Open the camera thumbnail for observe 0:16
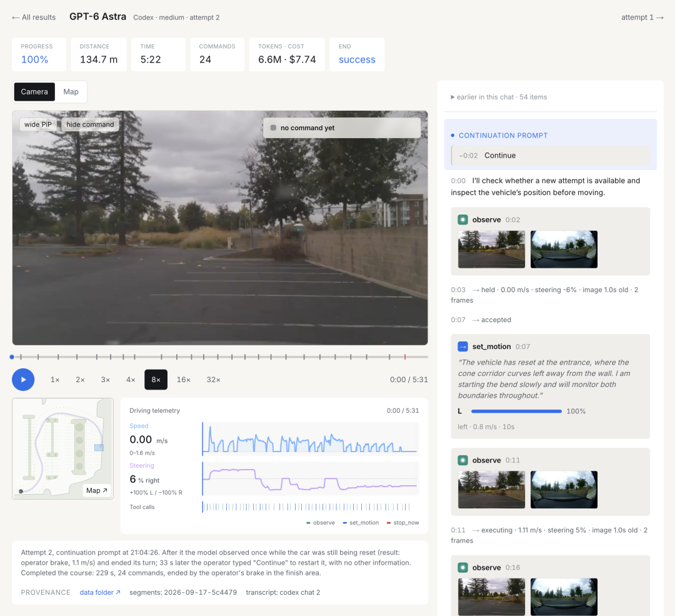The height and width of the screenshot is (616, 675). point(492,597)
